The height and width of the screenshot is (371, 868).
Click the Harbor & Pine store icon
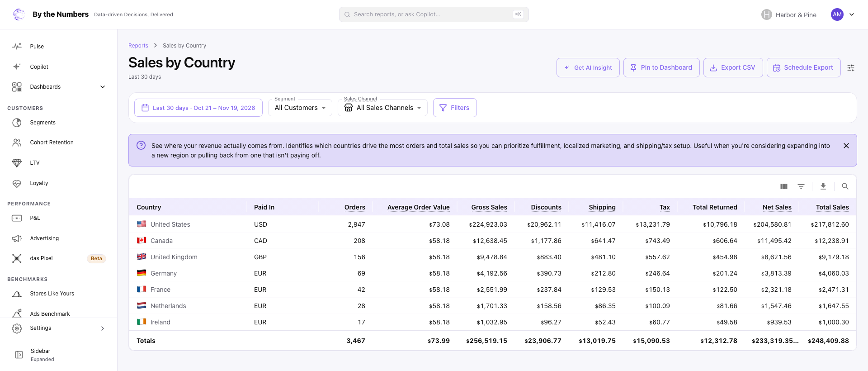point(767,14)
